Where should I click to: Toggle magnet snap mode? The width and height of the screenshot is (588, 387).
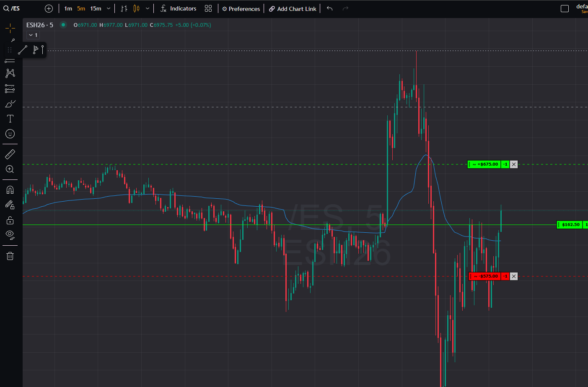click(x=10, y=190)
